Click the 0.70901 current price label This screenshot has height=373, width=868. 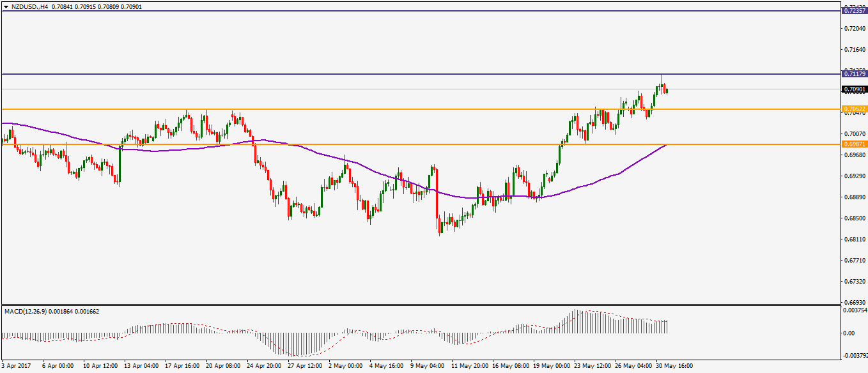[855, 89]
